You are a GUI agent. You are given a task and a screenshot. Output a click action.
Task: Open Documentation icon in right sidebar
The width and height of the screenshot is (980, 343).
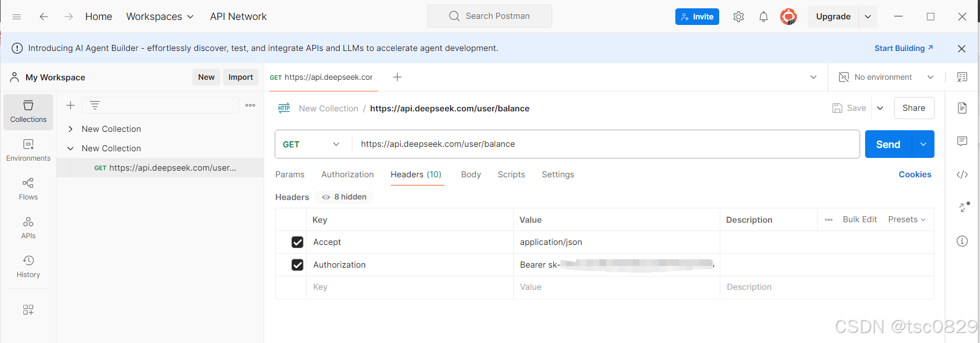962,108
